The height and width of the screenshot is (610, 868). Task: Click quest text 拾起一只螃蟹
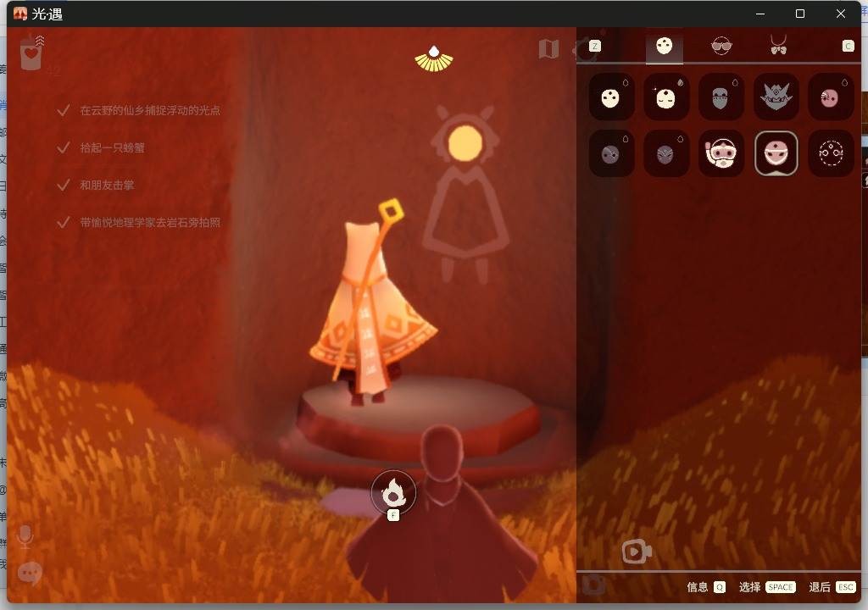tap(113, 147)
